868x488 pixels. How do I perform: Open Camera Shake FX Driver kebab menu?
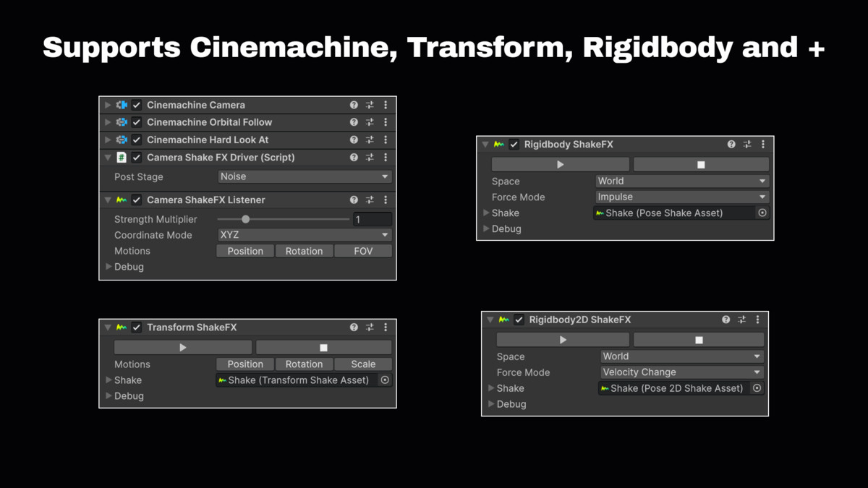point(386,157)
